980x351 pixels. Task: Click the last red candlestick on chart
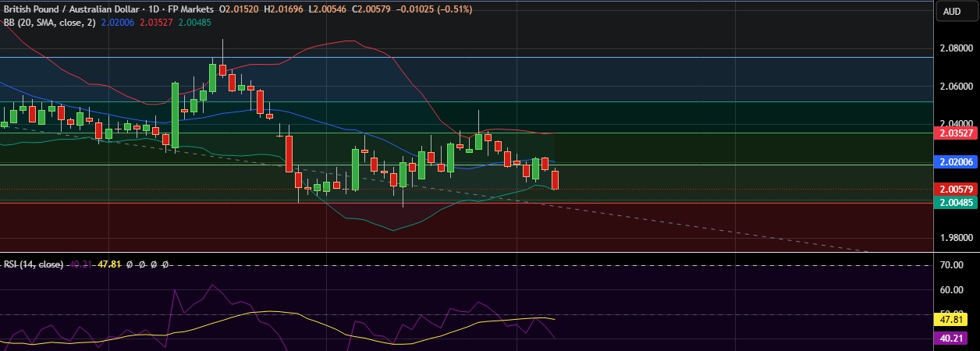tap(555, 180)
